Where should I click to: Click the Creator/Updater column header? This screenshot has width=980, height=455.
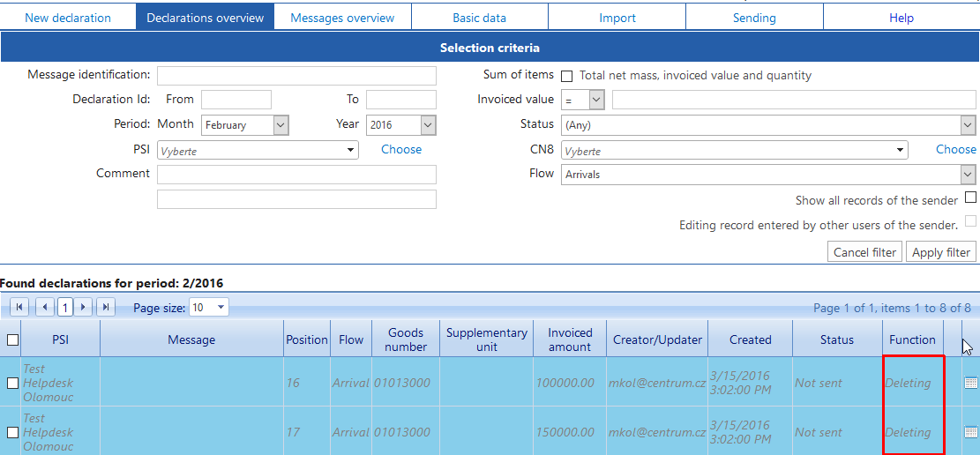[657, 340]
